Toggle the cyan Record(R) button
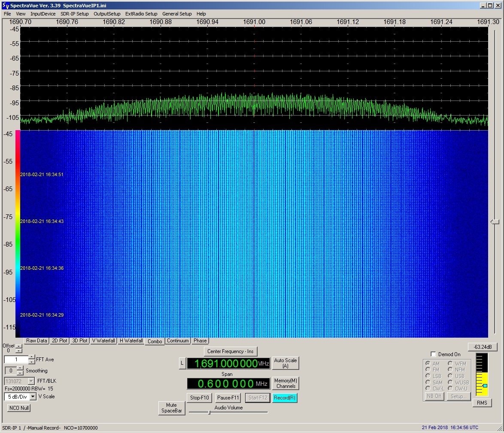 [284, 398]
